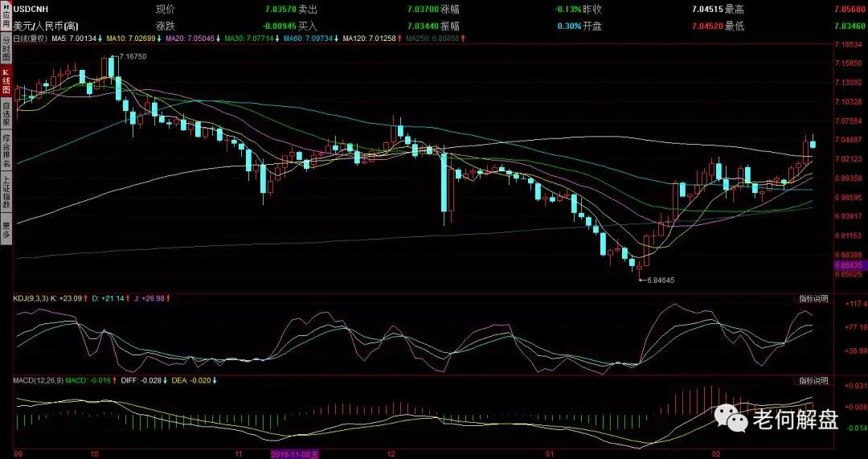Click 指标说明 button in MACD panel

(x=813, y=380)
